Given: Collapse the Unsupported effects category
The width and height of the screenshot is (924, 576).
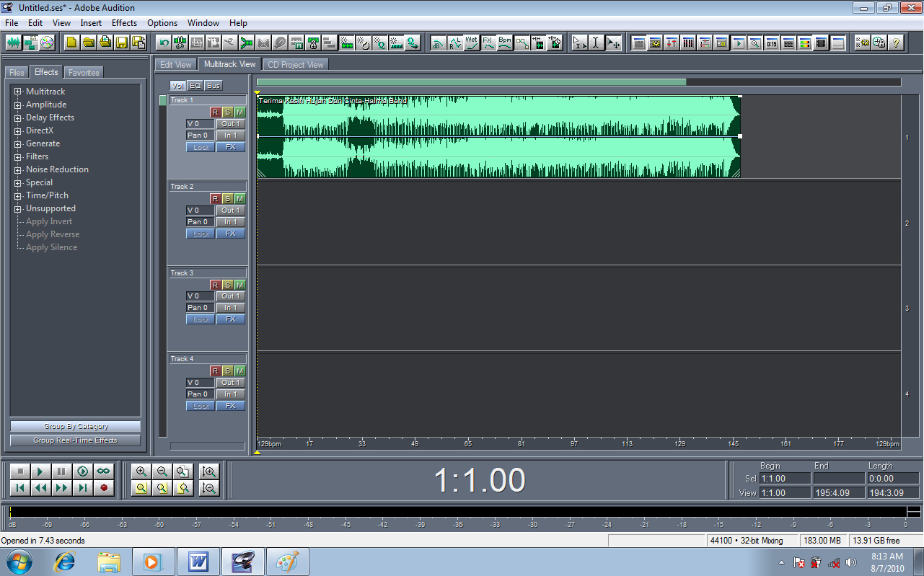Looking at the screenshot, I should [x=17, y=208].
